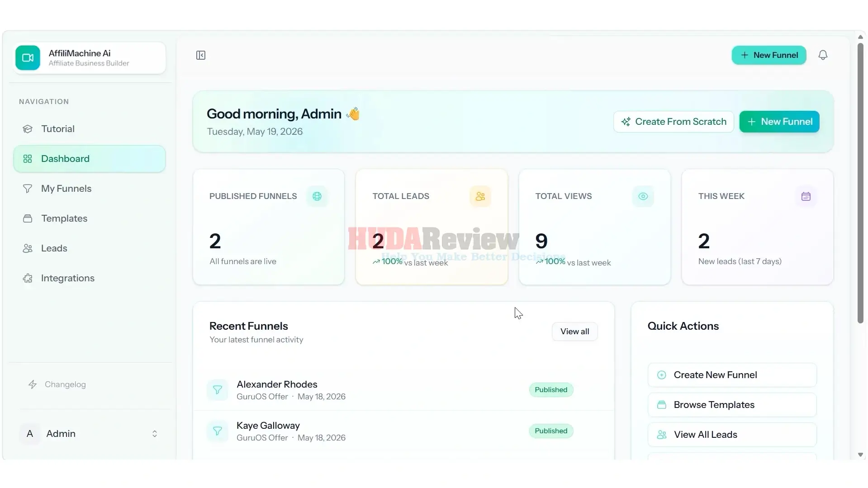868x488 pixels.
Task: Click Published badge on Kaye Galloway row
Action: [x=551, y=431]
